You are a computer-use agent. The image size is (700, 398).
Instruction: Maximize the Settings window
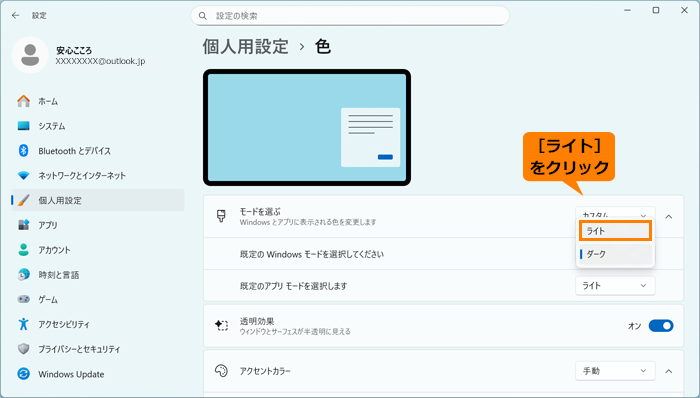[656, 10]
